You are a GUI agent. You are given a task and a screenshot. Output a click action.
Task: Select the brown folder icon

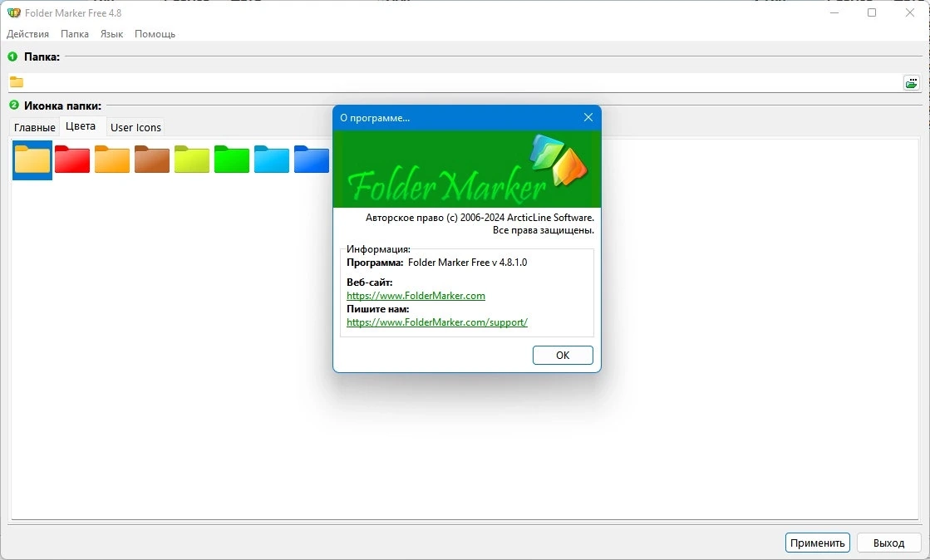coord(152,159)
